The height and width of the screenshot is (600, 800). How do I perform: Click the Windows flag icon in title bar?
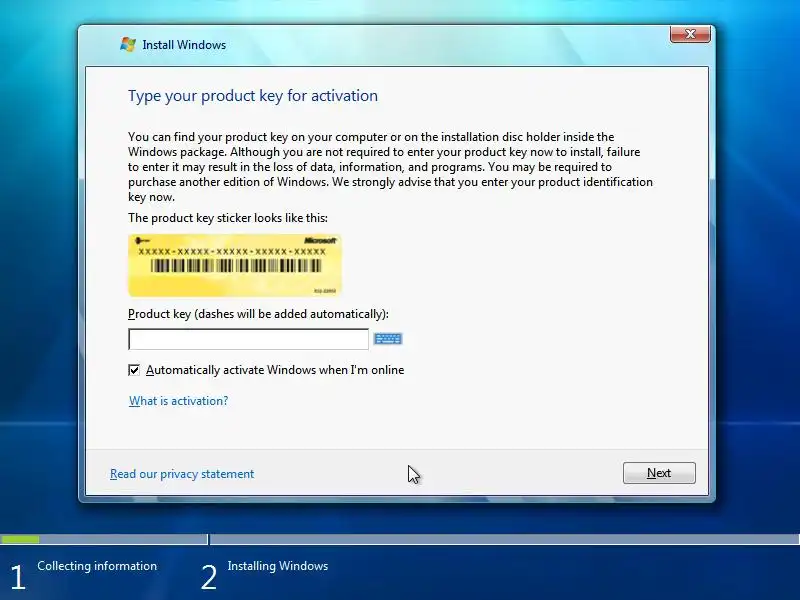coord(128,44)
